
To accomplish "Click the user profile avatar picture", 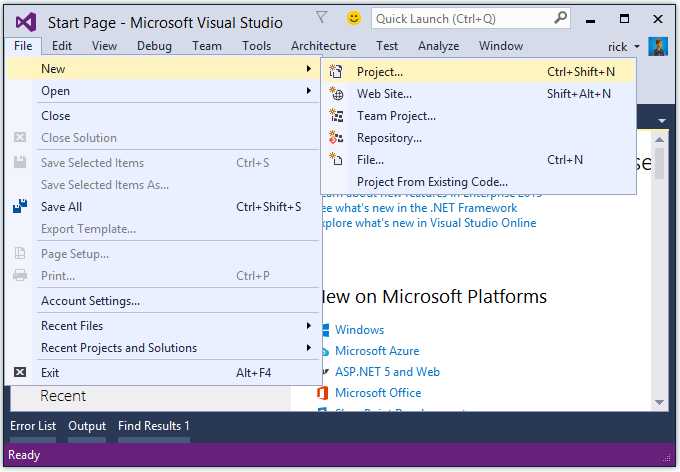I will coord(657,46).
